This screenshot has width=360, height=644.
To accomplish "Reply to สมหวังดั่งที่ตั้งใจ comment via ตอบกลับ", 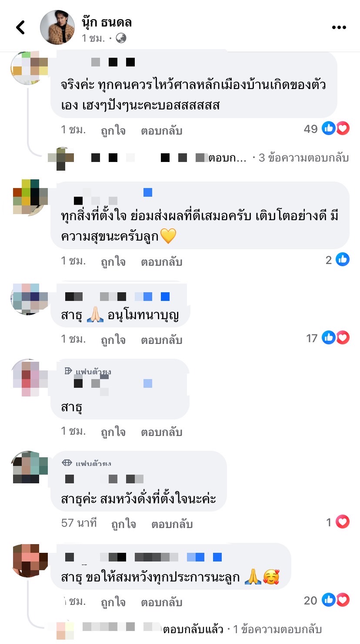I will click(172, 524).
